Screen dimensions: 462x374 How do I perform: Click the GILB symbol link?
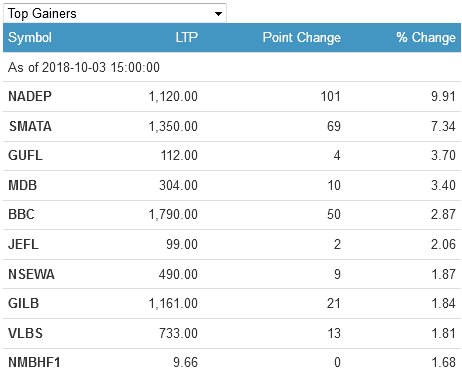click(x=24, y=303)
